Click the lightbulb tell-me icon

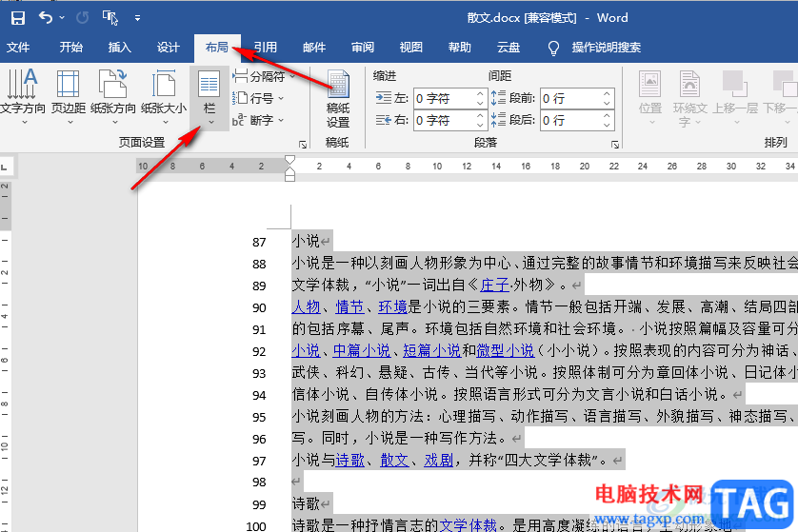(x=553, y=48)
